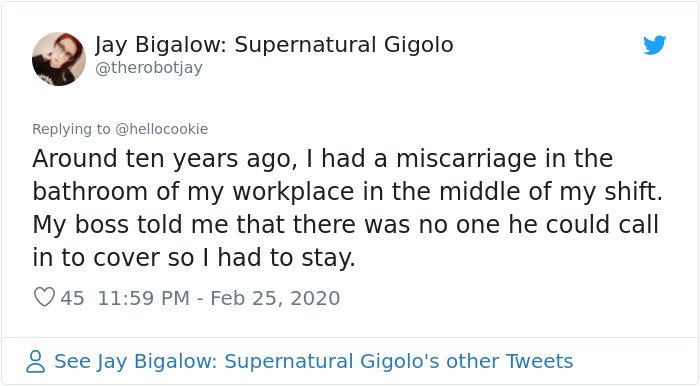Screen dimensions: 700x386
Task: Click the Feb 25, 2020 date
Action: click(275, 298)
